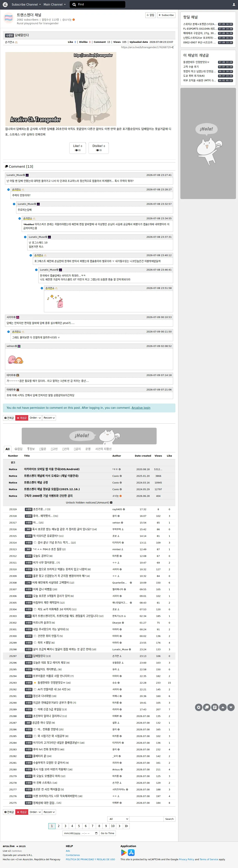Click the floating settings gear icon
Viewport: 238px width, 868px height.
(199, 707)
